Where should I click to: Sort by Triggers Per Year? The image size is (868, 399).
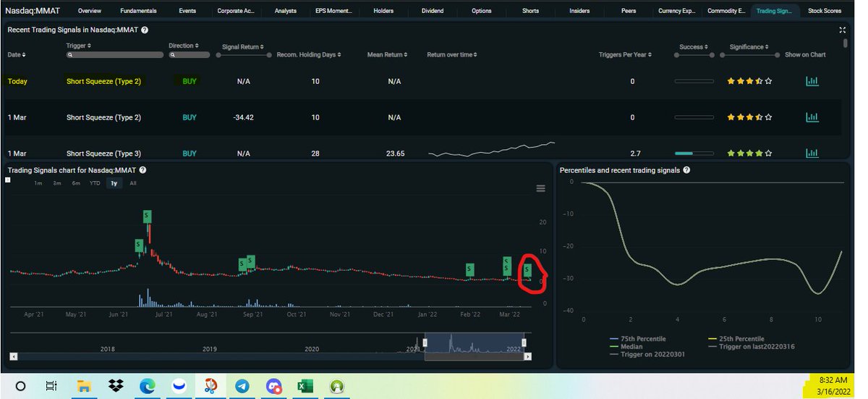pyautogui.click(x=626, y=54)
